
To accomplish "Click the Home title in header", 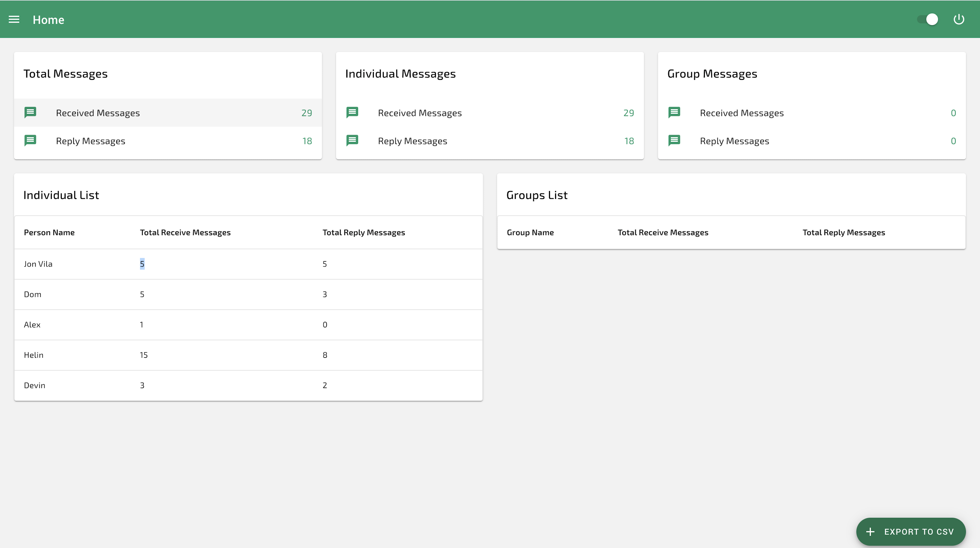I will tap(48, 20).
